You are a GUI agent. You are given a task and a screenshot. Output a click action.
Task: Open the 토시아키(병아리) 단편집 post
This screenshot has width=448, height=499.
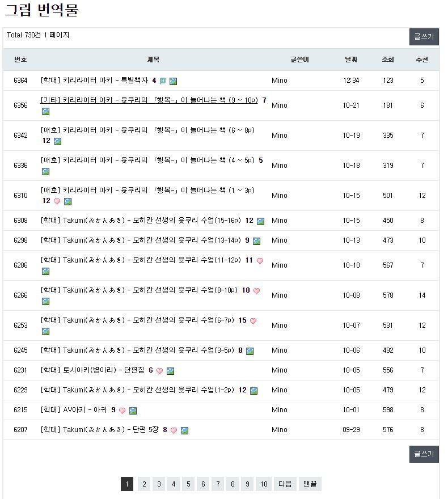92,370
